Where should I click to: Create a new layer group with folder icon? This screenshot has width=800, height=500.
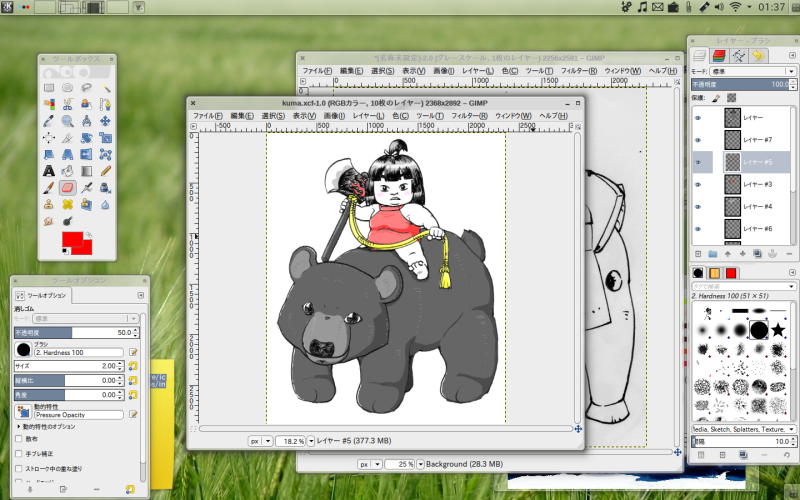(x=713, y=254)
